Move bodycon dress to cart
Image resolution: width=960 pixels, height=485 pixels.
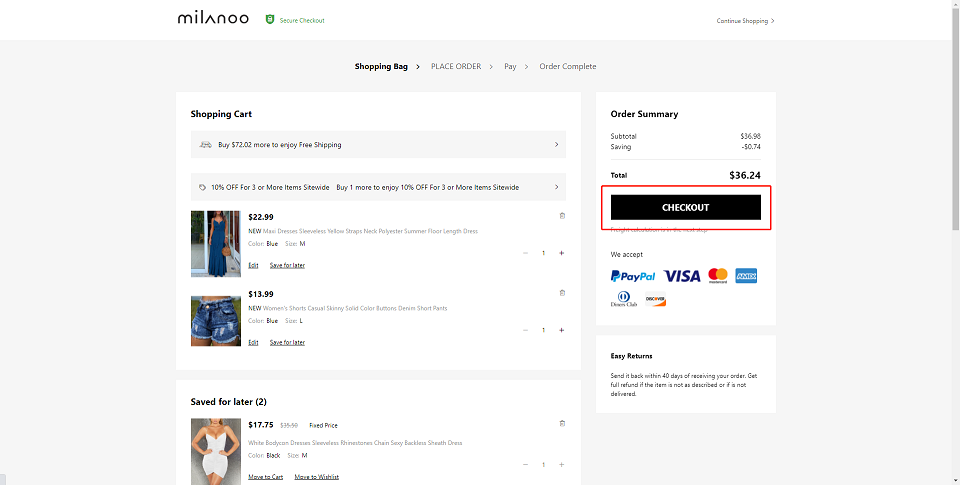tap(266, 476)
